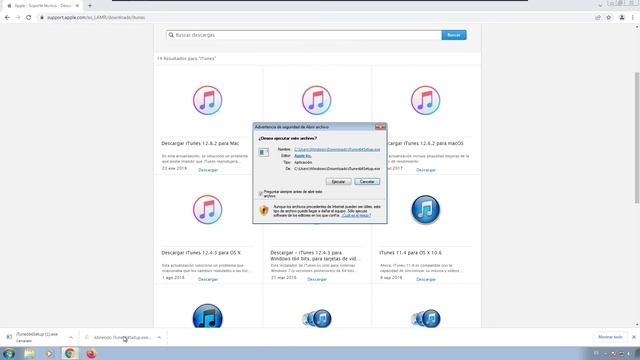Open the Windows Start menu orb
The height and width of the screenshot is (360, 640).
pos(9,353)
